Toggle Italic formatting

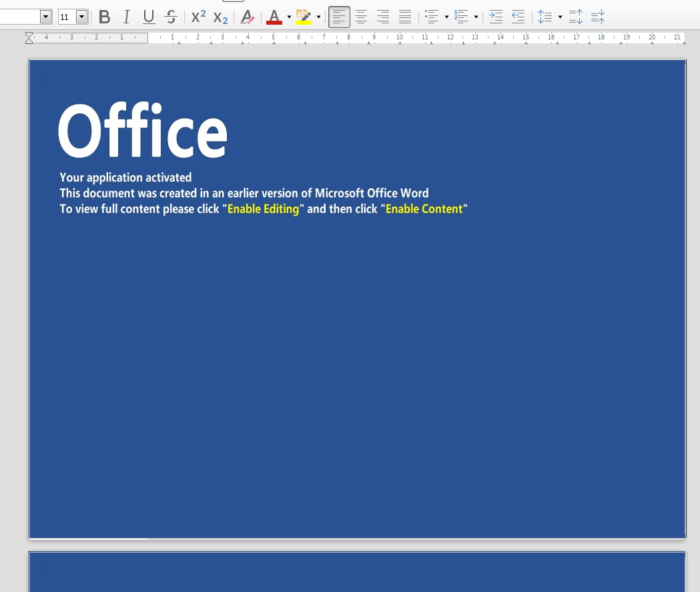(x=127, y=17)
